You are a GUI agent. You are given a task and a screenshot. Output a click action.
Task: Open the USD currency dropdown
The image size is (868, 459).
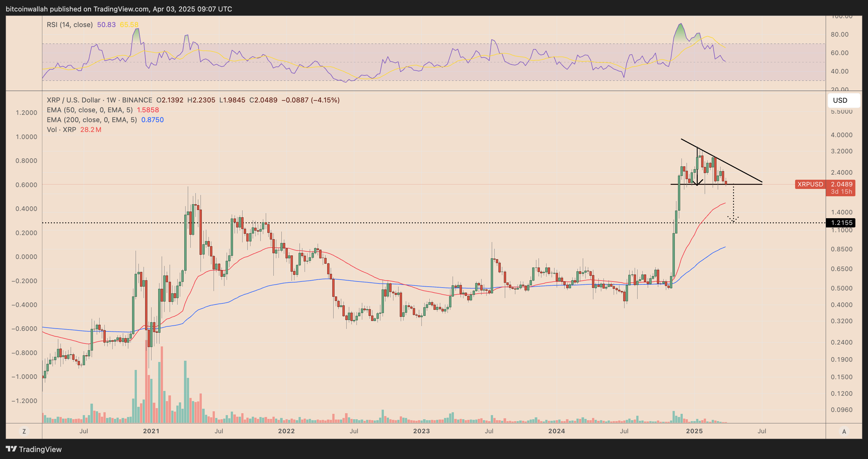pos(843,100)
